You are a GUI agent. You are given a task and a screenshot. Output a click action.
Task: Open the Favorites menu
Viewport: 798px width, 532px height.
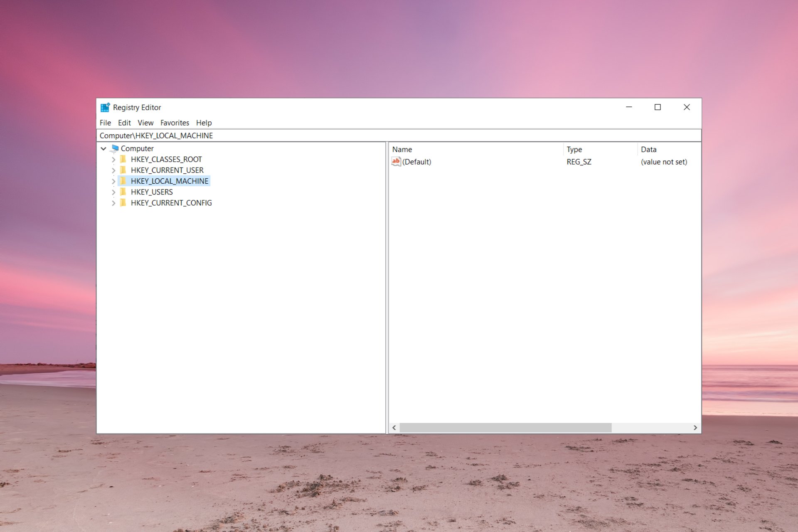pos(175,123)
